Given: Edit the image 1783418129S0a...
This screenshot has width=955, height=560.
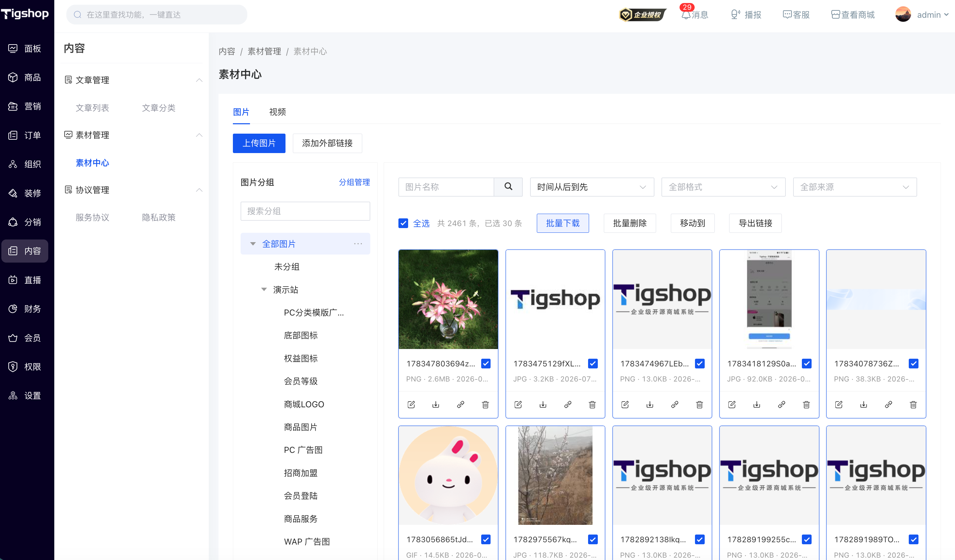Looking at the screenshot, I should point(732,405).
